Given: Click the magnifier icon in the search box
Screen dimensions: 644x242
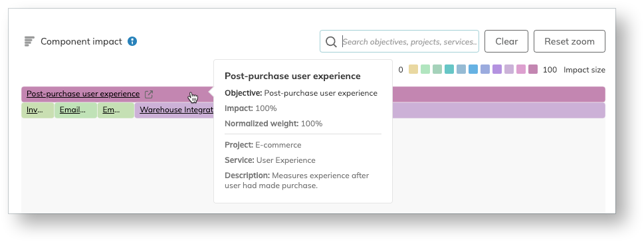Looking at the screenshot, I should 331,41.
